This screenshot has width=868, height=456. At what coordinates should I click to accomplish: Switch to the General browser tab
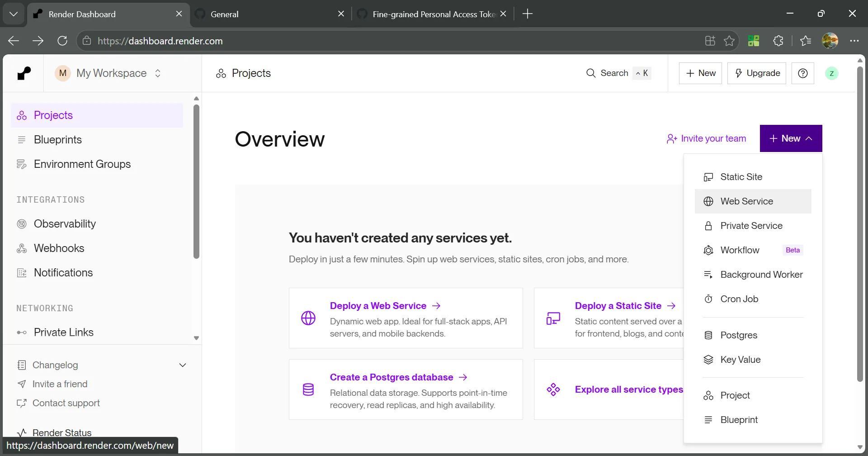[269, 14]
